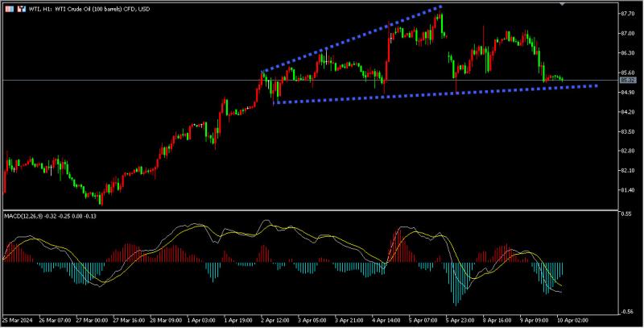
Task: Click the '25 Mar 2024' time axis label
Action: coord(16,320)
